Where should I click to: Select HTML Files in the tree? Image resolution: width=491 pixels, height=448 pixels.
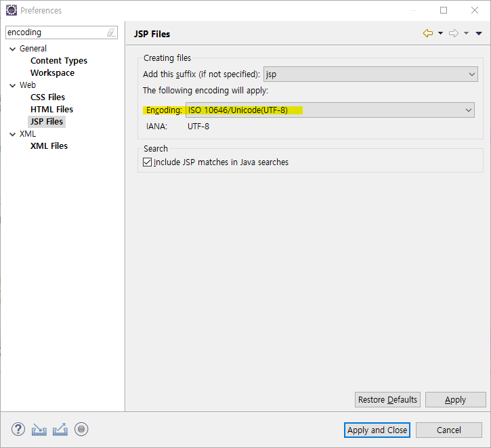(x=51, y=110)
